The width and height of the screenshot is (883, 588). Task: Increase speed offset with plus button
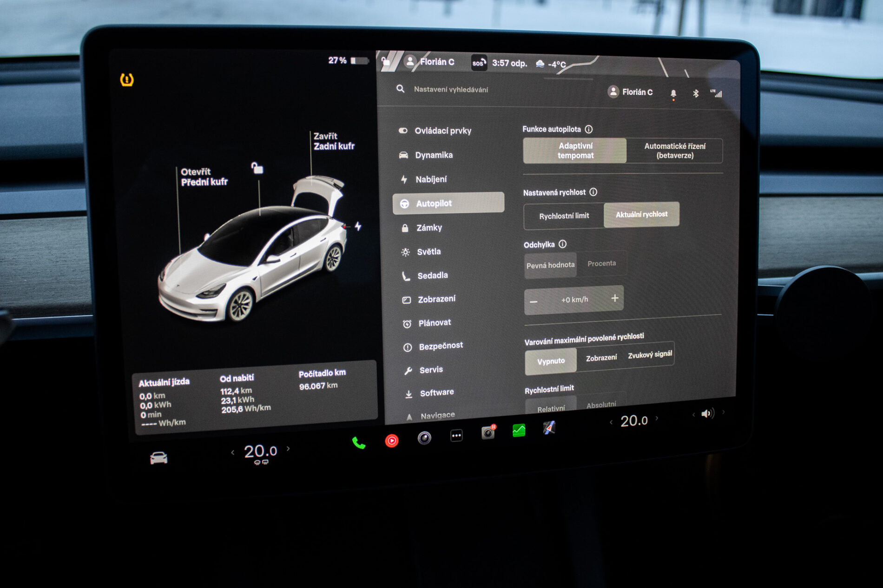click(x=614, y=298)
